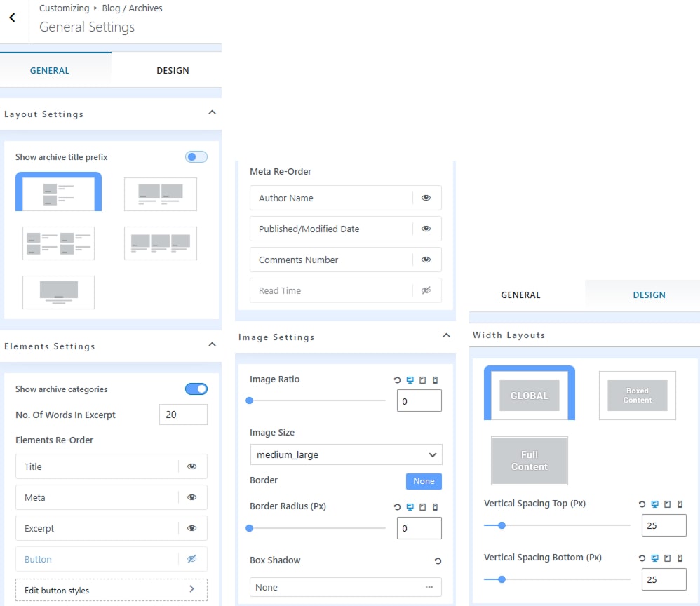Switch to the Design tab beside Layout Settings
The height and width of the screenshot is (606, 700).
pos(173,71)
